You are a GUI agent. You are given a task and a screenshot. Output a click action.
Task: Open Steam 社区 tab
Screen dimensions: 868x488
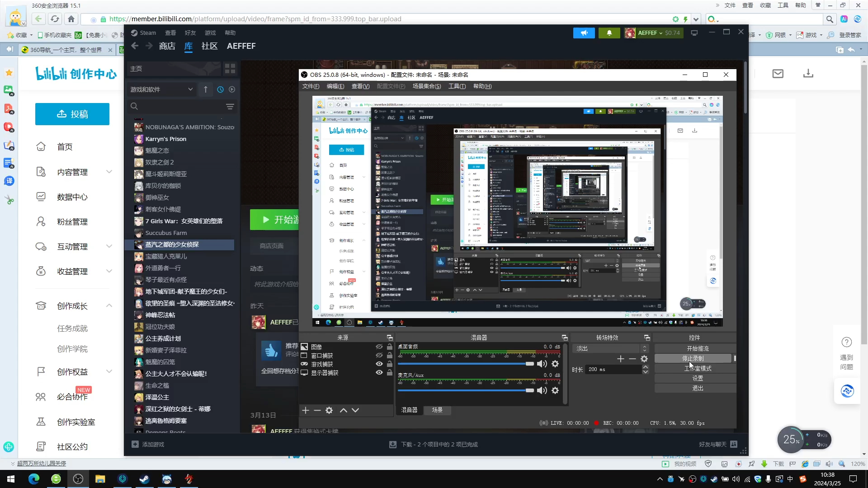[209, 46]
